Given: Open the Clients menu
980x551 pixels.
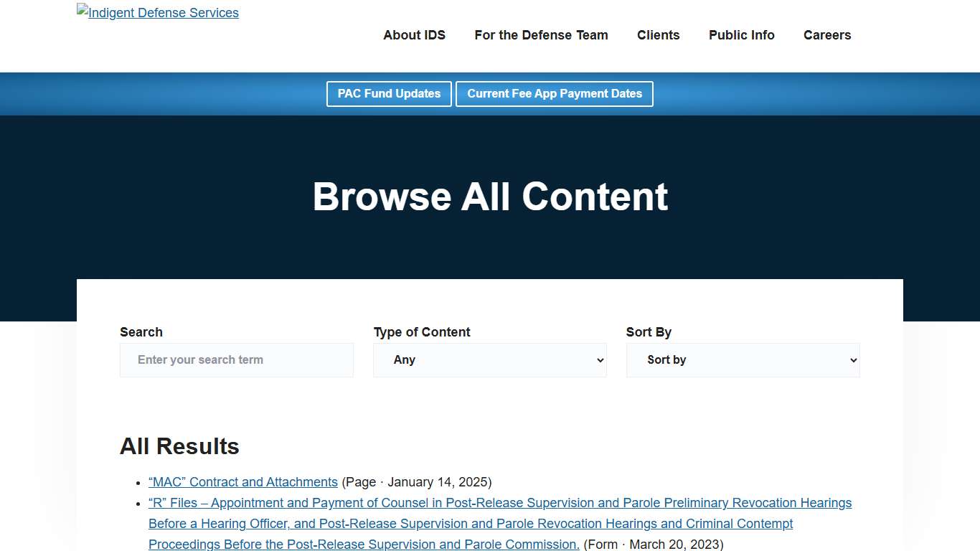Looking at the screenshot, I should tap(658, 35).
